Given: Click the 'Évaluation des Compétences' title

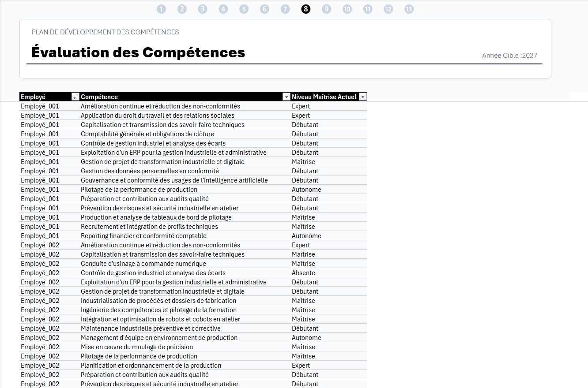Looking at the screenshot, I should click(x=138, y=52).
